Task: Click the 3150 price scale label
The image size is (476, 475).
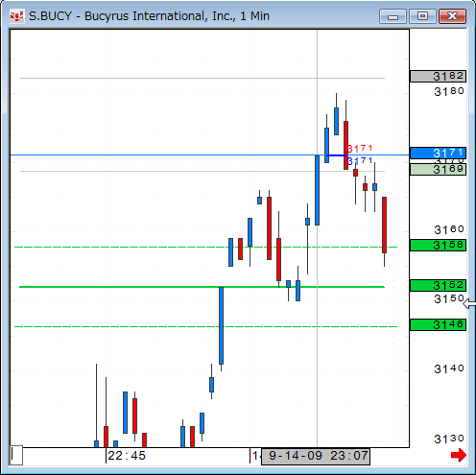Action: (449, 298)
